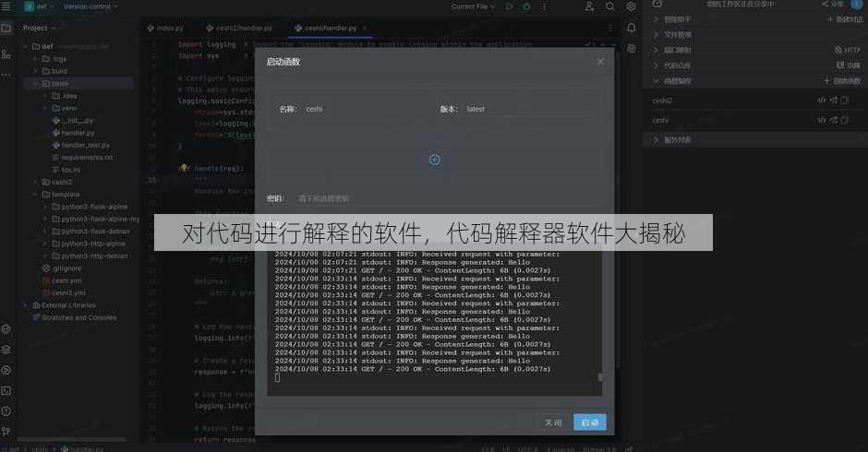This screenshot has height=452, width=868.
Task: Expand the 文件管理 section in right panel
Action: [x=656, y=34]
